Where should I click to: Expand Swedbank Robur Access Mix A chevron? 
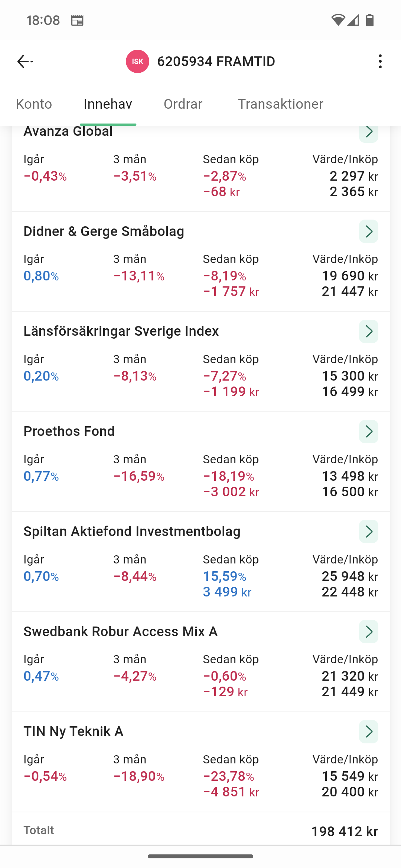click(x=368, y=631)
